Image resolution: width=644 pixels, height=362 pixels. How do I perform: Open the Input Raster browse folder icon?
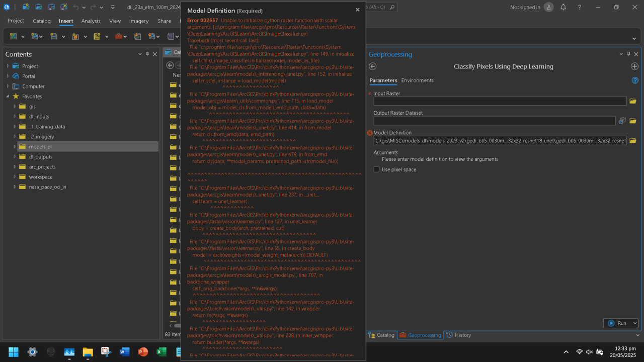633,101
